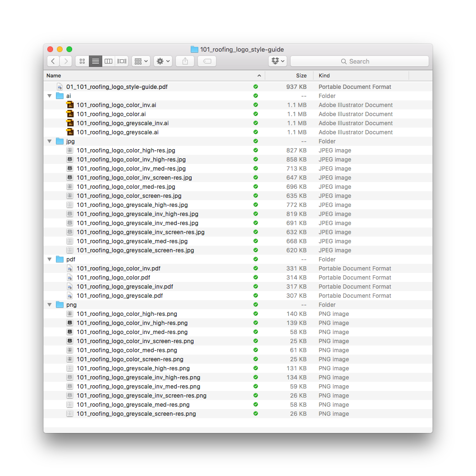Select file 101_roofing_logo_greyscale_inv_high-res.png

tap(238, 378)
